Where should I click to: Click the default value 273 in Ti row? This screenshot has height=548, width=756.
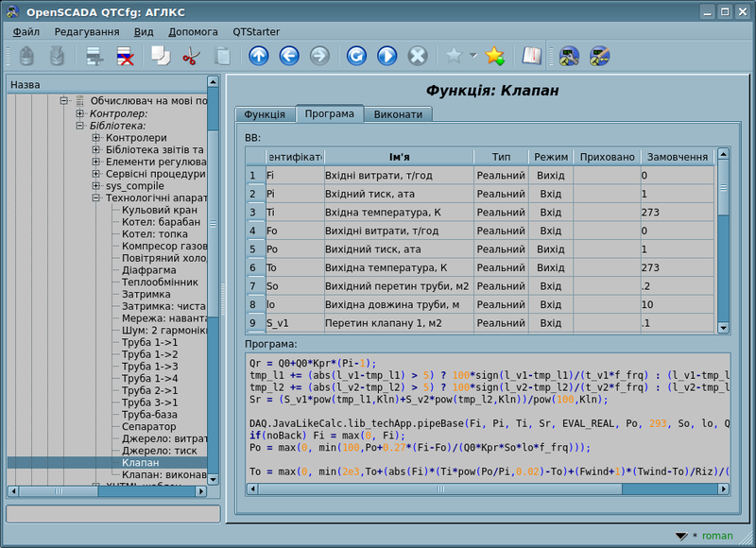tap(678, 213)
